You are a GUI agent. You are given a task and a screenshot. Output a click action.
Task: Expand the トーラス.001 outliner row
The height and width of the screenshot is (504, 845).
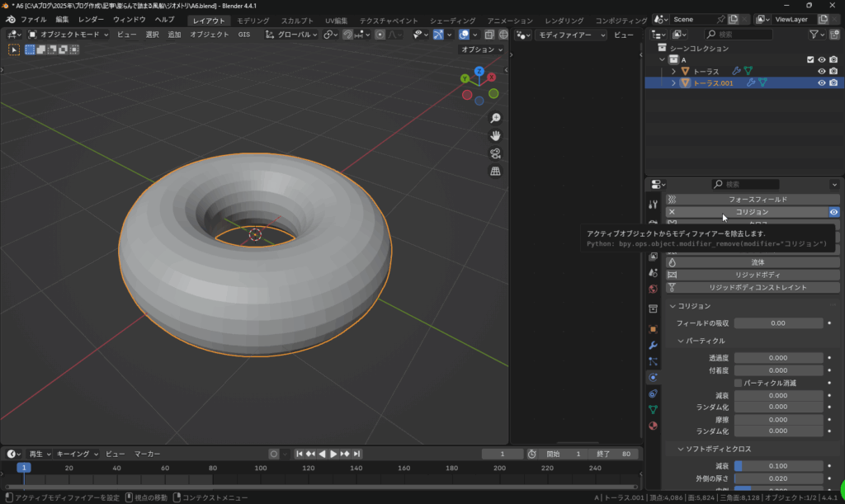(x=673, y=83)
